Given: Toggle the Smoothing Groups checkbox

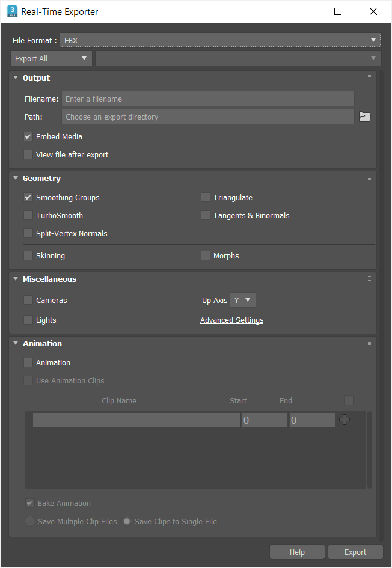Looking at the screenshot, I should [x=28, y=198].
